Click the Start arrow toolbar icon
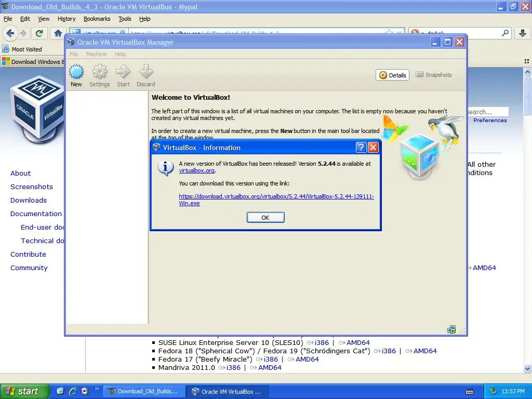 tap(123, 76)
